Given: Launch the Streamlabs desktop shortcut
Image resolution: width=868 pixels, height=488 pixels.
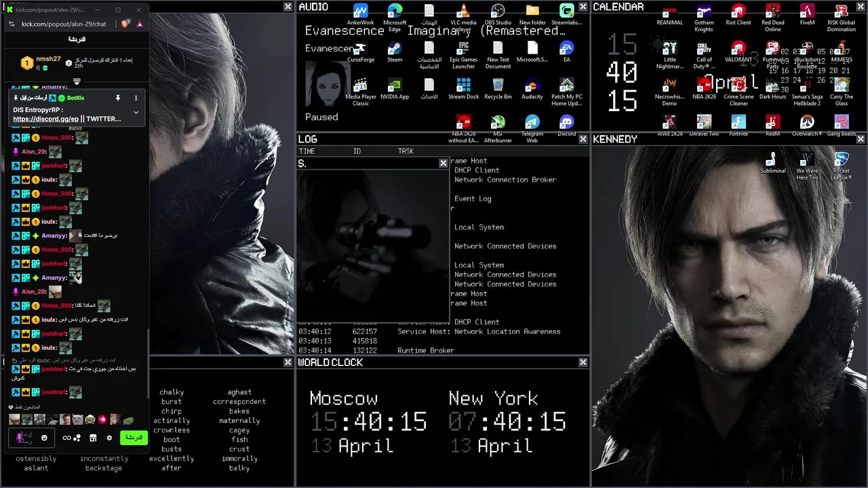Looking at the screenshot, I should click(567, 16).
